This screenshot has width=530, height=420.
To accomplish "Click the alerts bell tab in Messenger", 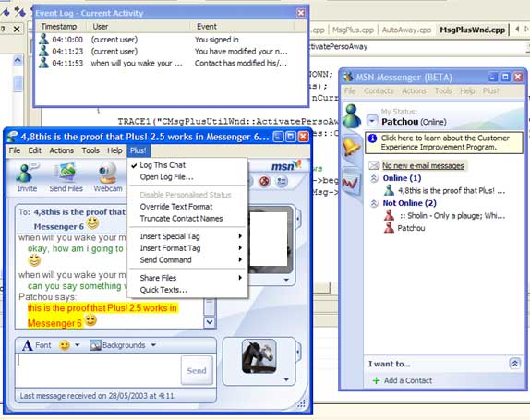I will coord(351,147).
